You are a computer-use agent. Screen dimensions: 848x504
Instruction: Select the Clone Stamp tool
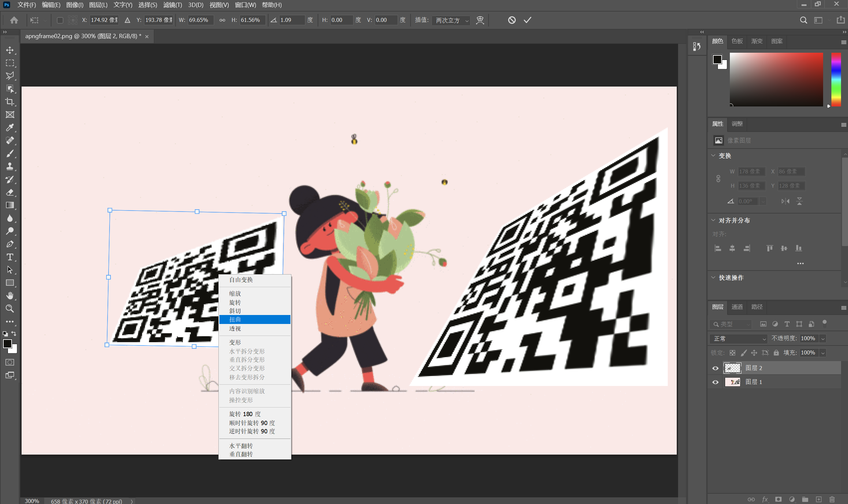pyautogui.click(x=10, y=166)
